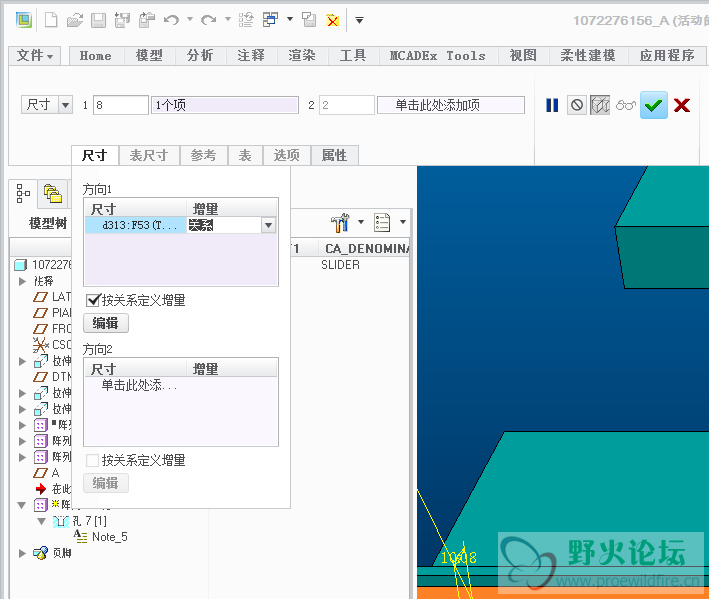Open the 选项 panel tab
Viewport: 709px width, 599px height.
287,156
